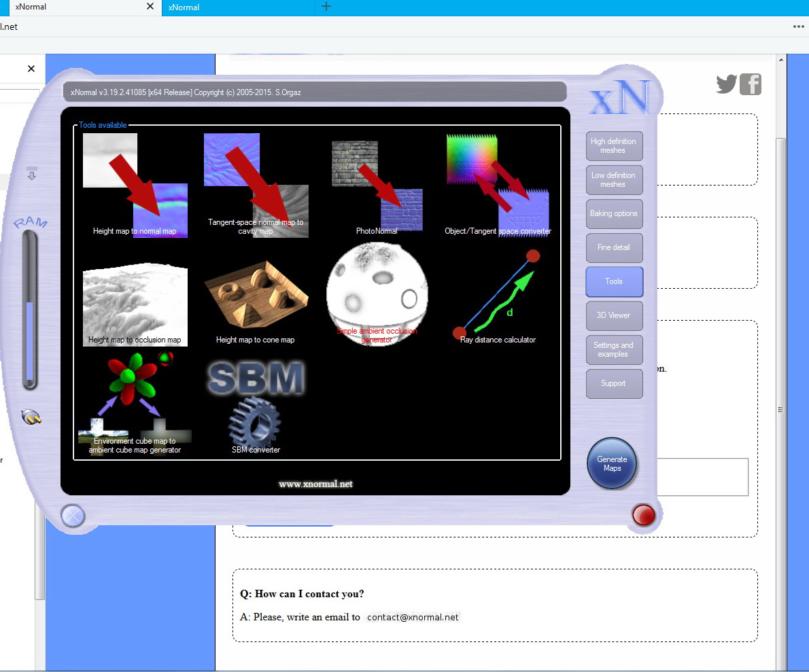809x672 pixels.
Task: Open the Height map to occlusion map tool
Action: 135,304
